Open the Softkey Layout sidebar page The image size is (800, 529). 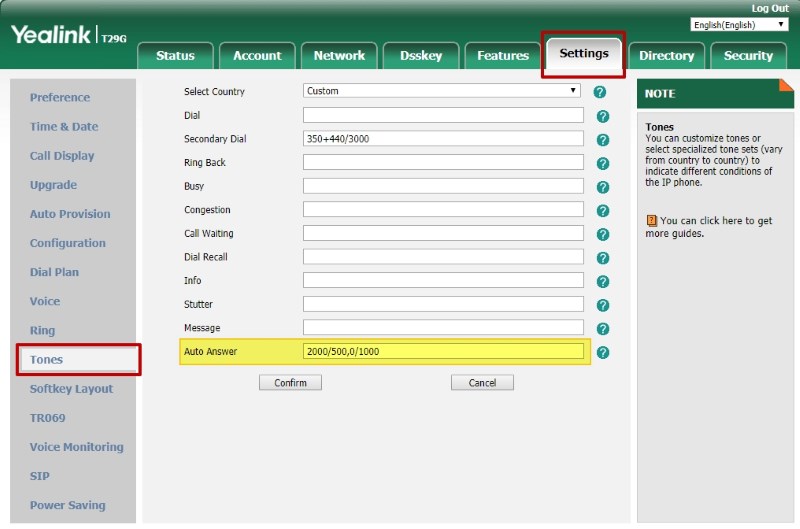pyautogui.click(x=71, y=389)
